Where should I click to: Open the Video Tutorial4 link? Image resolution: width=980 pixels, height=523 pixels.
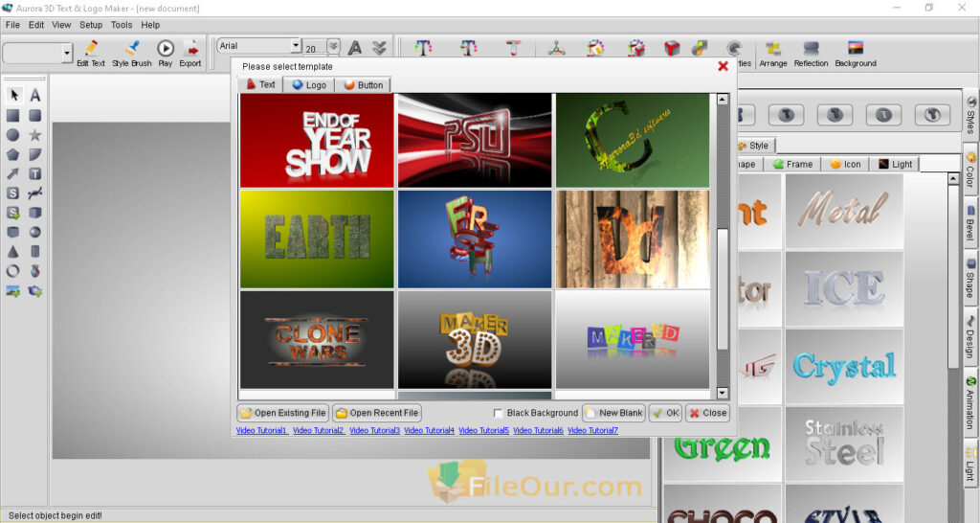pyautogui.click(x=429, y=430)
